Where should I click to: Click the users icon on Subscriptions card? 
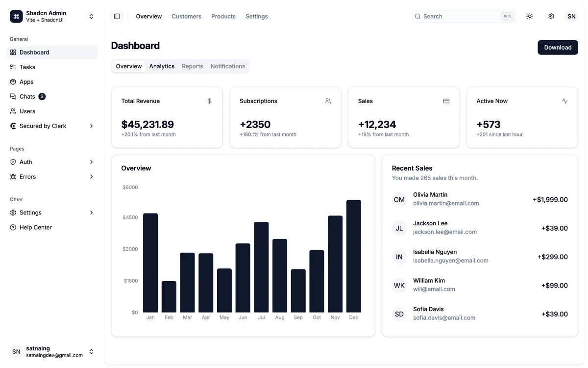click(328, 101)
